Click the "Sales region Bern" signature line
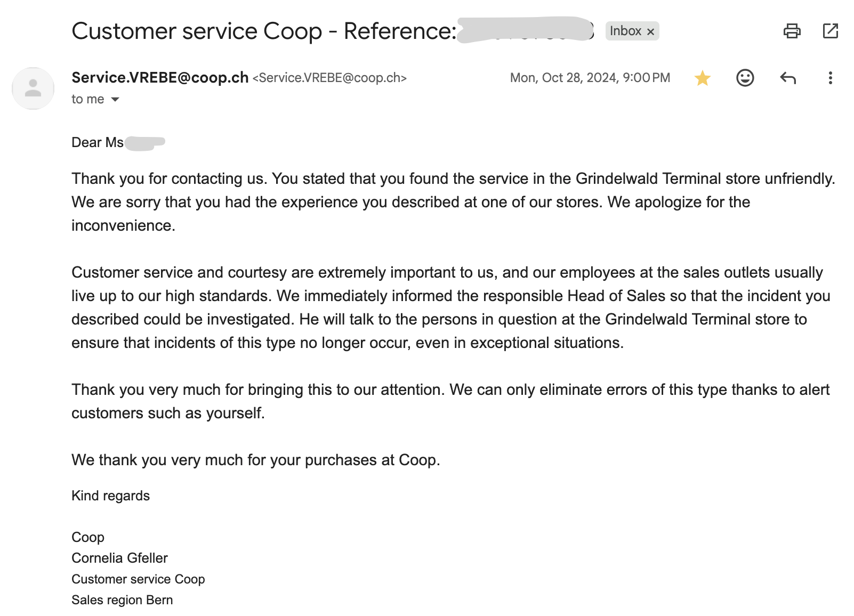 (122, 600)
